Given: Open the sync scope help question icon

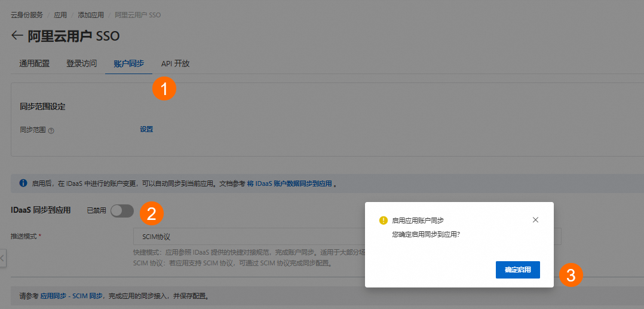Looking at the screenshot, I should (x=51, y=131).
